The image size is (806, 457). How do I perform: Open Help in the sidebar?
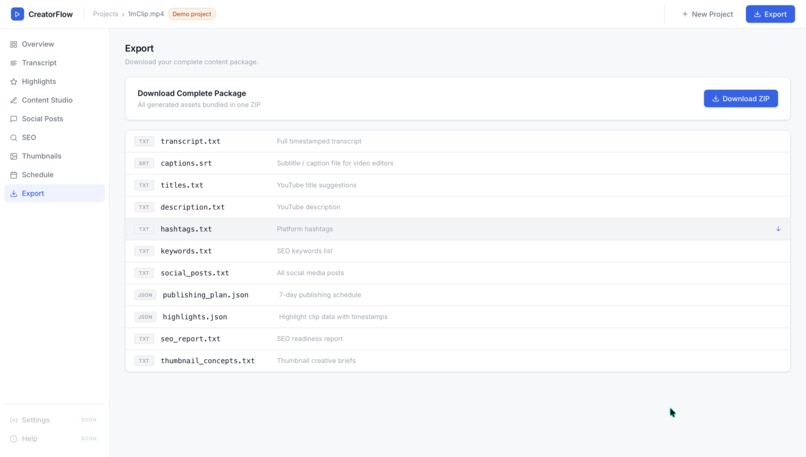[x=54, y=438]
